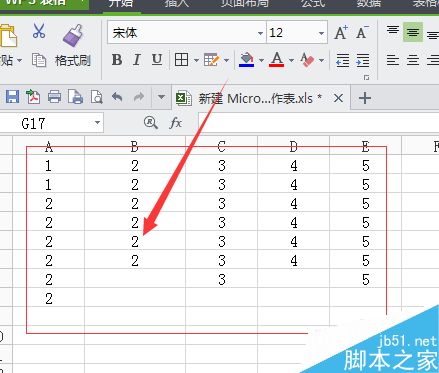
Task: Open the 数据 ribbon tab
Action: pos(369,3)
